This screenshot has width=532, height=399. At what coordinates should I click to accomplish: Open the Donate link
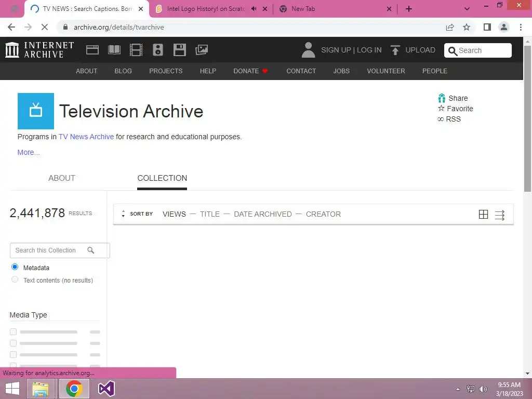250,71
